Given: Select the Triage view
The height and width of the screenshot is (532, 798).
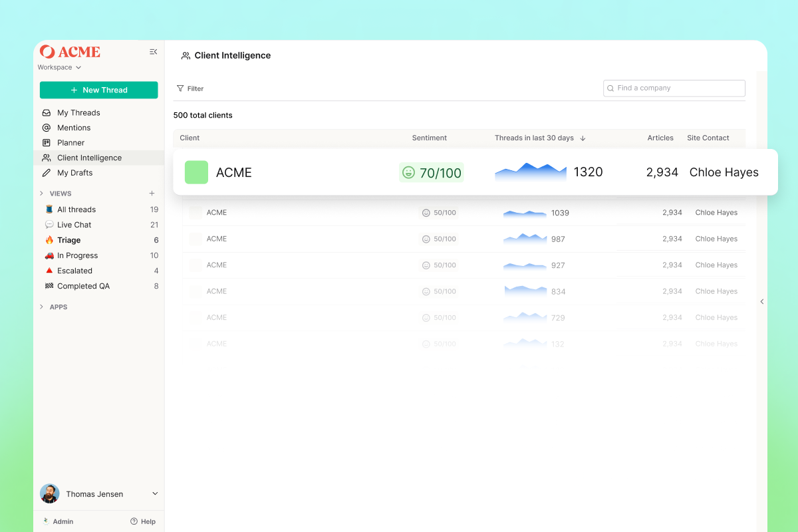Looking at the screenshot, I should tap(68, 240).
